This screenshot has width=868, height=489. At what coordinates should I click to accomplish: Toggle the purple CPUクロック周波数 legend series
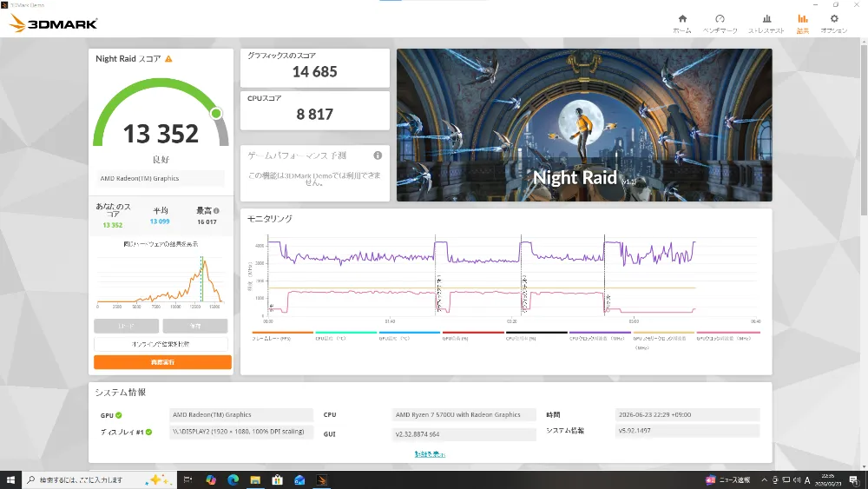[x=600, y=335]
